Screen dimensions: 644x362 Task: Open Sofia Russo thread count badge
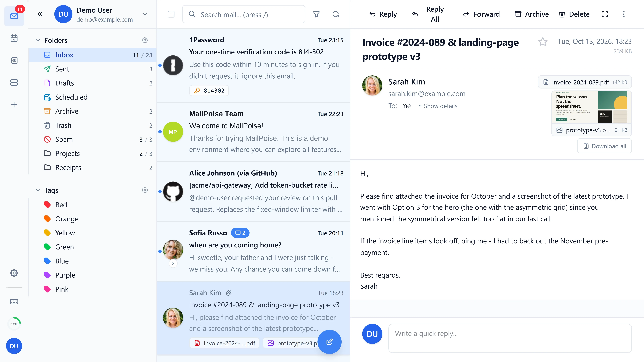[240, 233]
